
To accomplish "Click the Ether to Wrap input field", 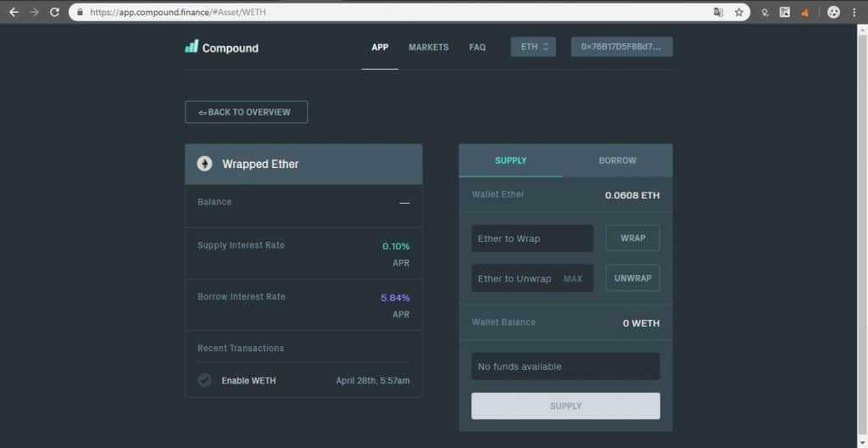I will [532, 238].
